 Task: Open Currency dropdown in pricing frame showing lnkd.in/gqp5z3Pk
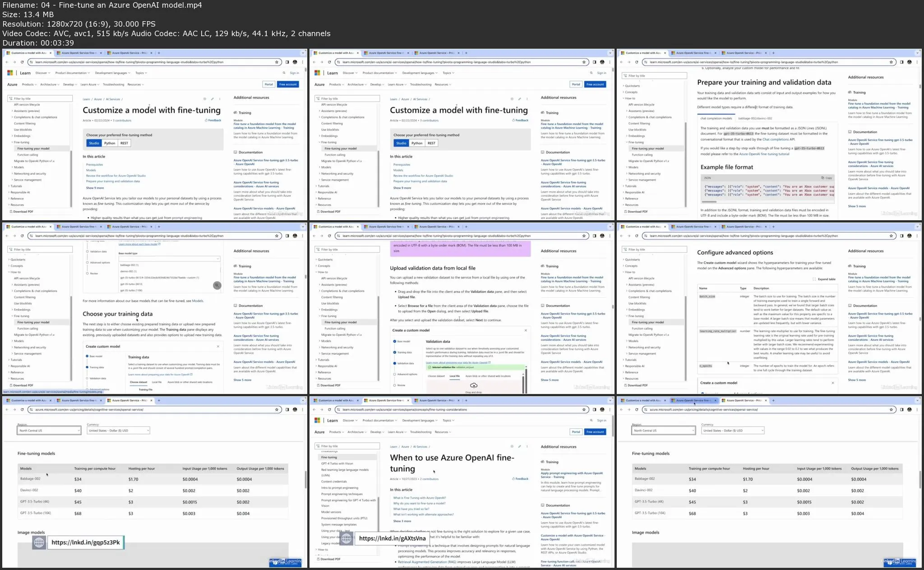(x=118, y=431)
